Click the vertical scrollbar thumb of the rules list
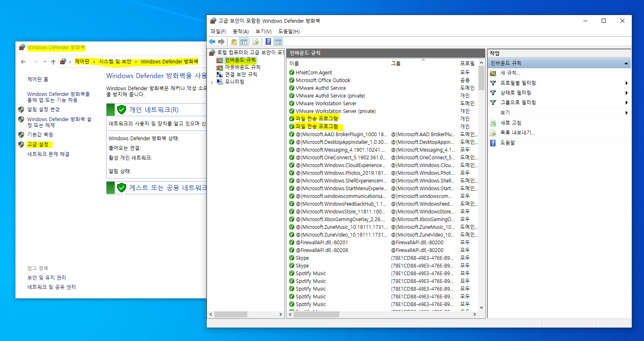This screenshot has height=341, width=644. click(482, 78)
